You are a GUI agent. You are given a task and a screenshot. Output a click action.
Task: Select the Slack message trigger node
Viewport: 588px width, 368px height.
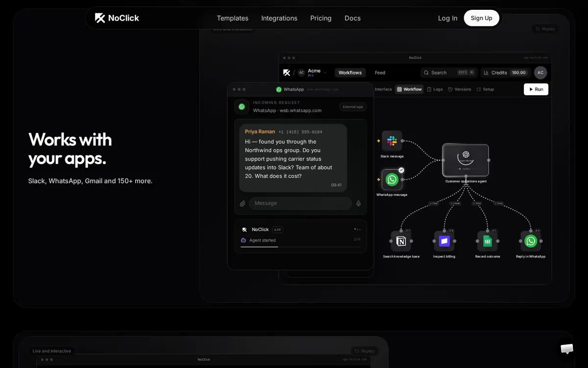tap(392, 141)
